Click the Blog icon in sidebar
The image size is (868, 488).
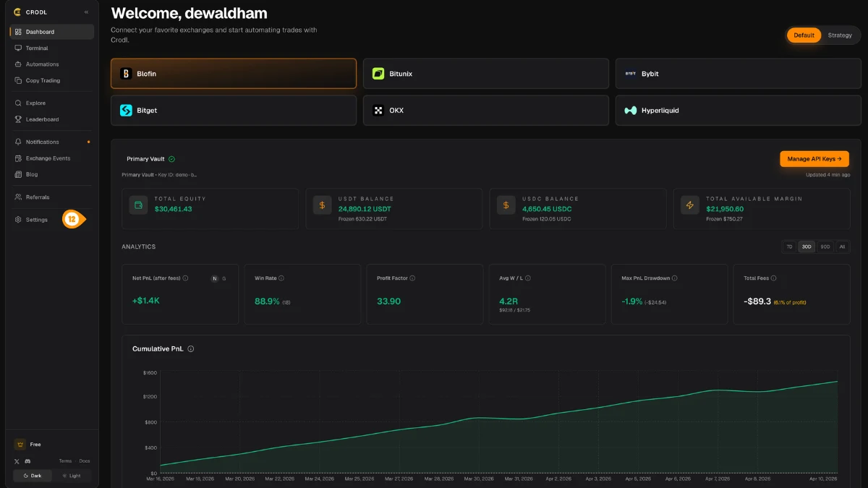click(x=18, y=174)
